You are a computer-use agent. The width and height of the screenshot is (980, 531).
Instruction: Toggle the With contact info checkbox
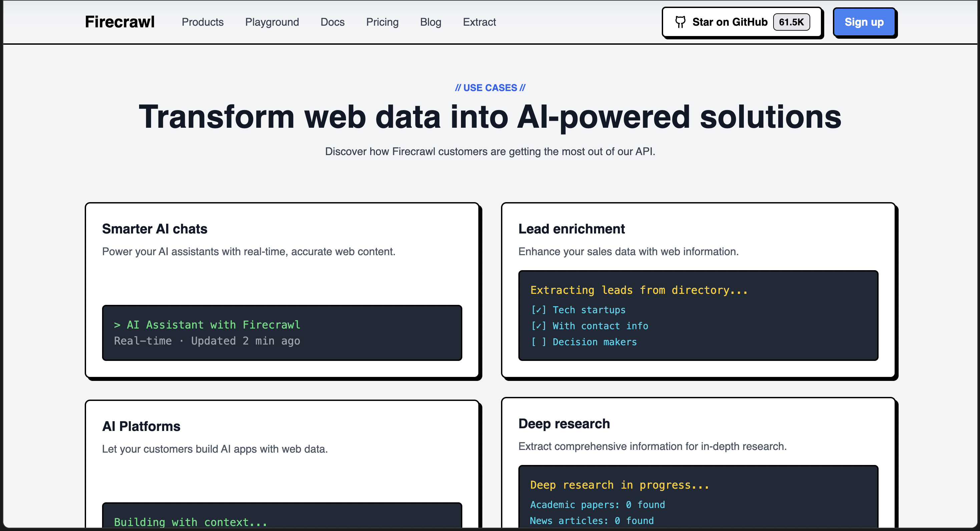(x=538, y=326)
